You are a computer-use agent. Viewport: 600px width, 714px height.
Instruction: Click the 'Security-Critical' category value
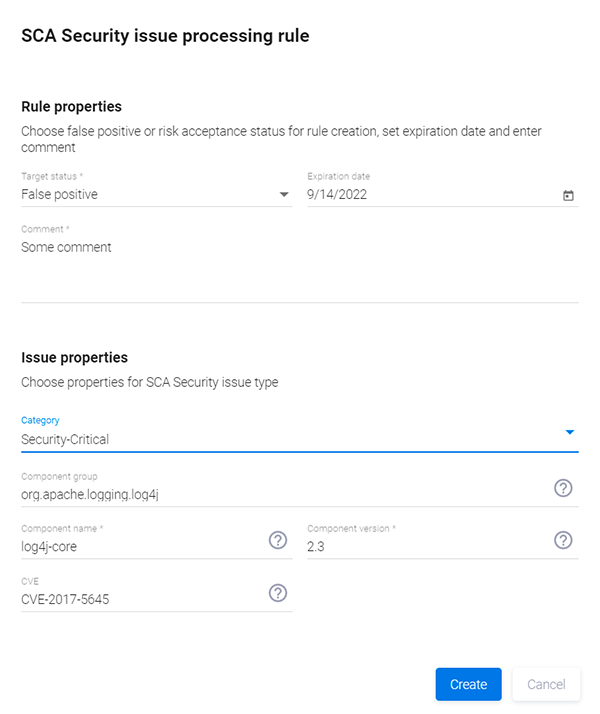65,439
